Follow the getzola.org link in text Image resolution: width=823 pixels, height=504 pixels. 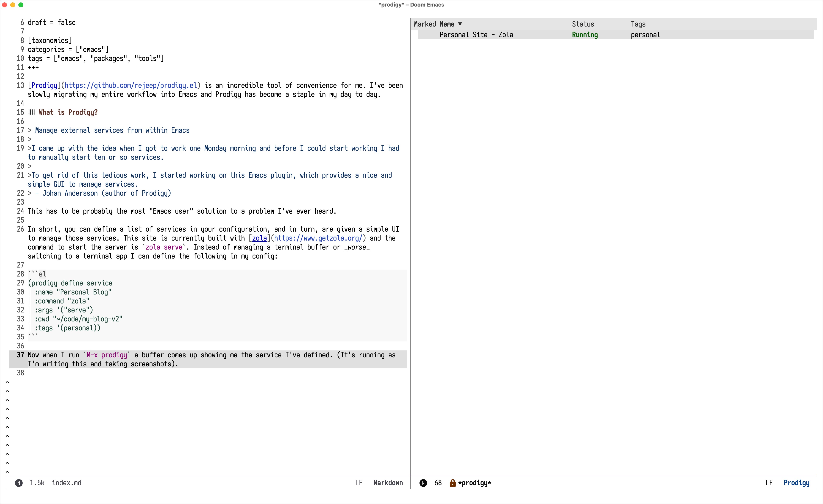tap(318, 238)
